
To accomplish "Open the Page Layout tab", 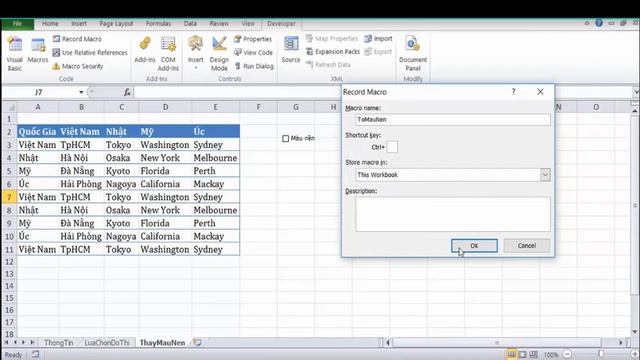I will click(116, 24).
